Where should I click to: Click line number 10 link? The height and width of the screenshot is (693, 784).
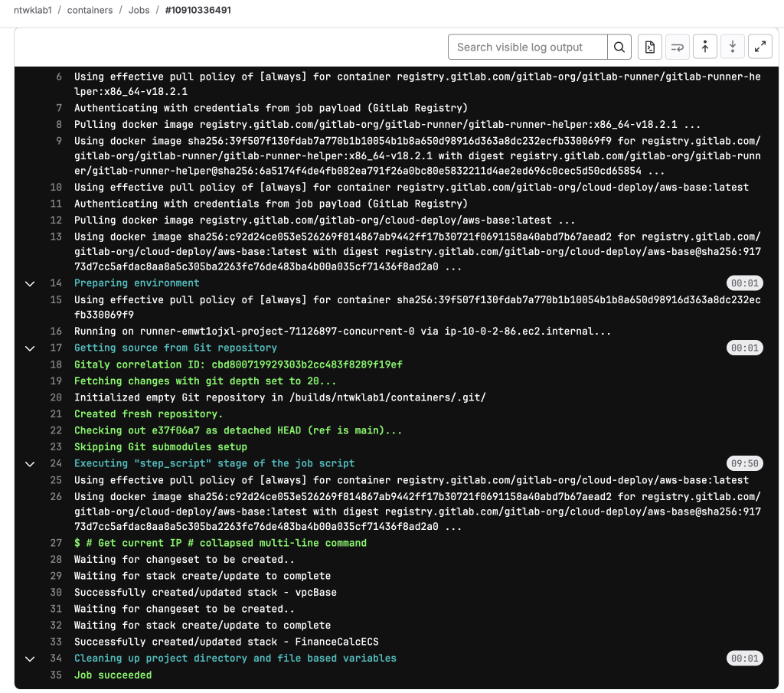(x=56, y=187)
